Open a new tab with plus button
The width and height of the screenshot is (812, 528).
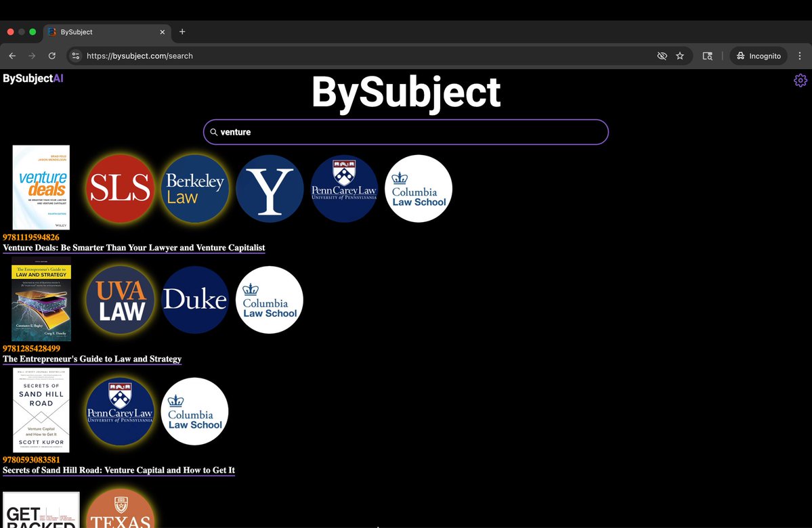tap(182, 32)
